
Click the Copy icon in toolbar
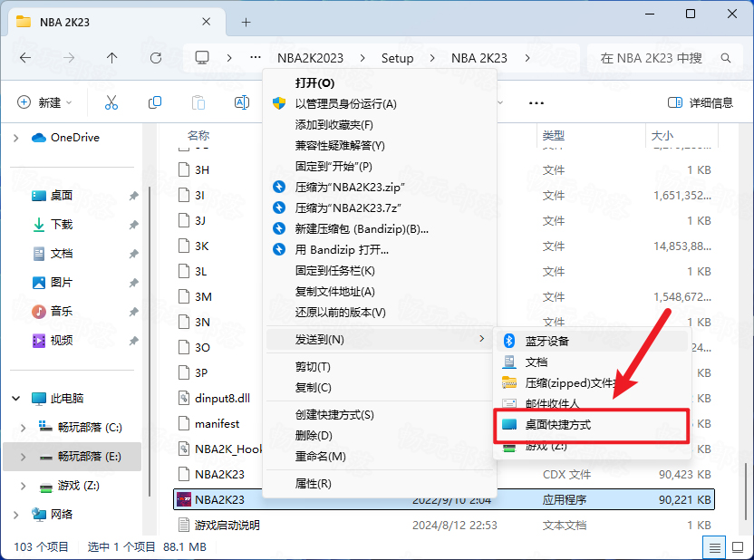[155, 102]
